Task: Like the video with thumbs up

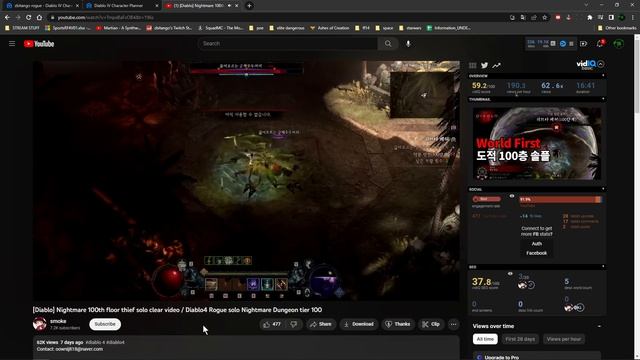Action: pyautogui.click(x=272, y=324)
